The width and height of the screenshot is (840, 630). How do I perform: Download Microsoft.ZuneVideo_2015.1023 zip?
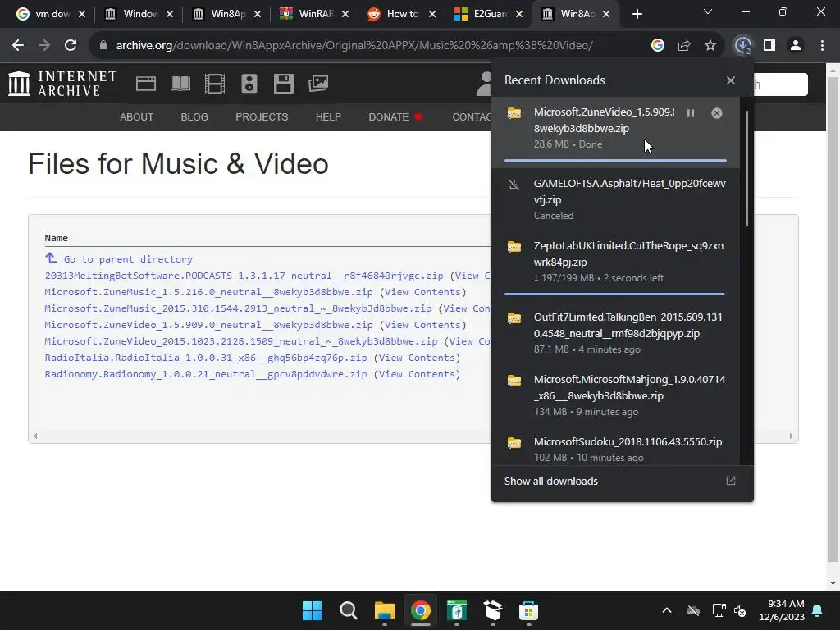tap(240, 341)
